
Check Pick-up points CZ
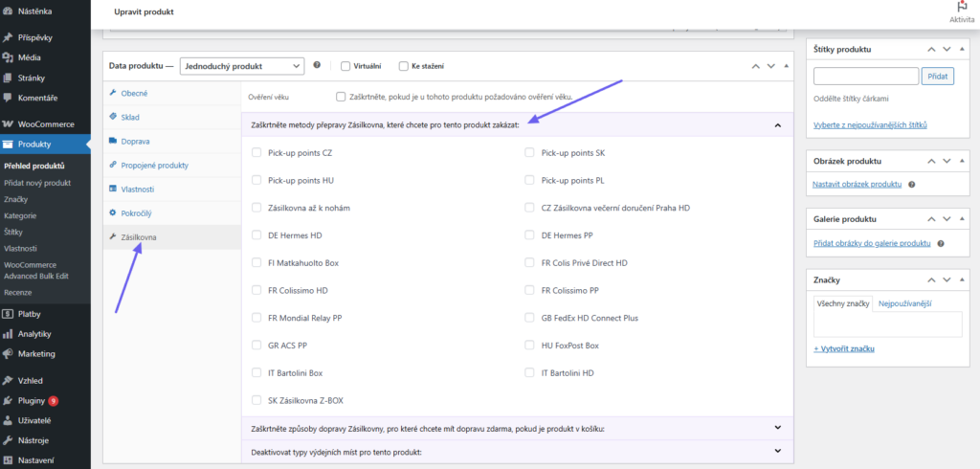(x=256, y=152)
